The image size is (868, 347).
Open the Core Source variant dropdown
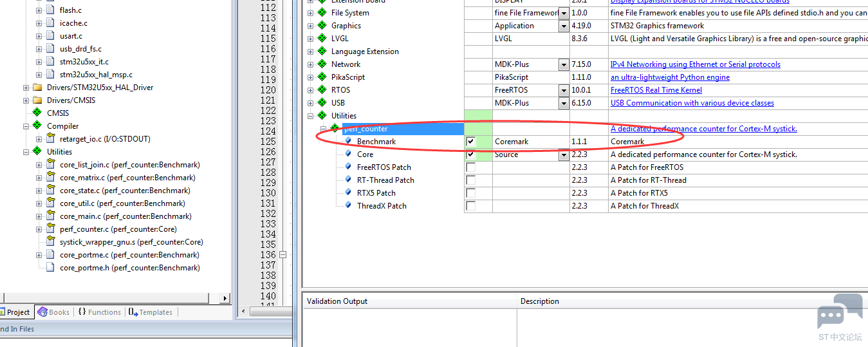(x=564, y=155)
